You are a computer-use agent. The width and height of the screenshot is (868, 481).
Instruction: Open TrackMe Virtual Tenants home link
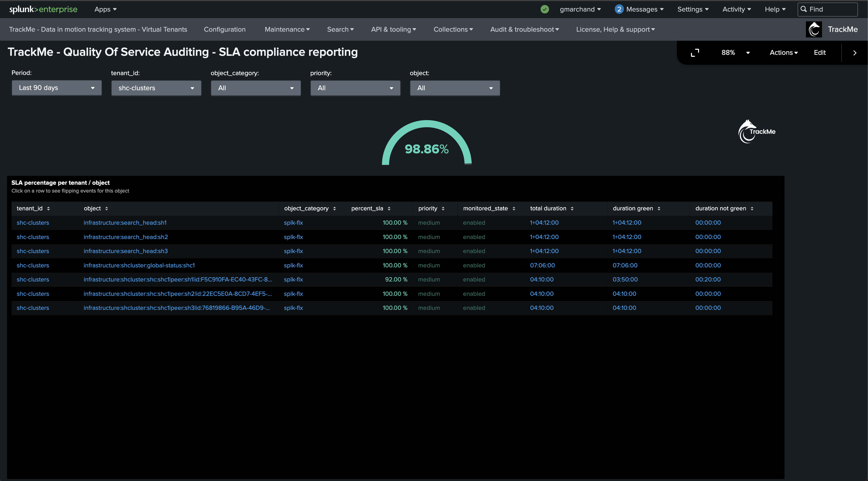[x=98, y=30]
